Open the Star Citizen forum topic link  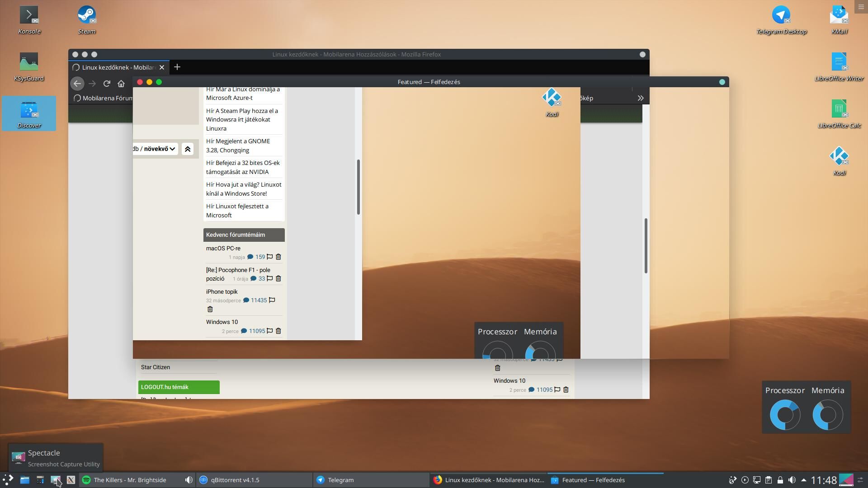pyautogui.click(x=156, y=367)
